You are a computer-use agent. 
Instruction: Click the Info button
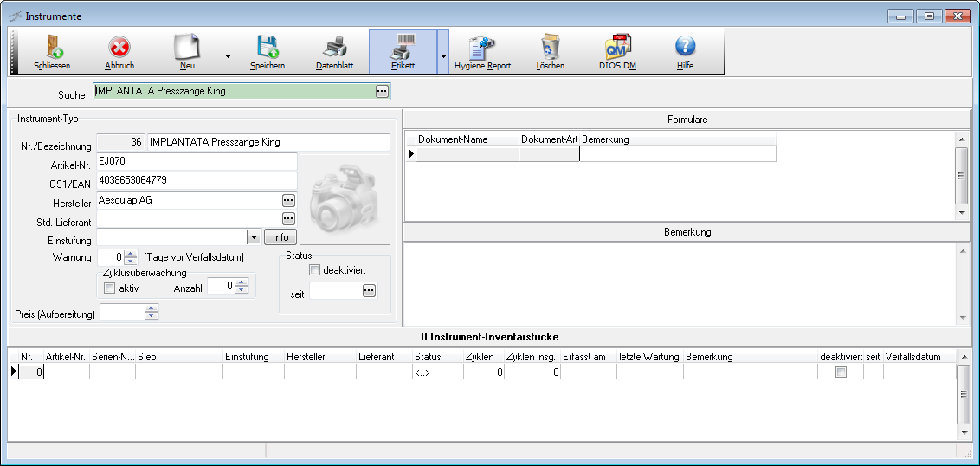click(280, 237)
